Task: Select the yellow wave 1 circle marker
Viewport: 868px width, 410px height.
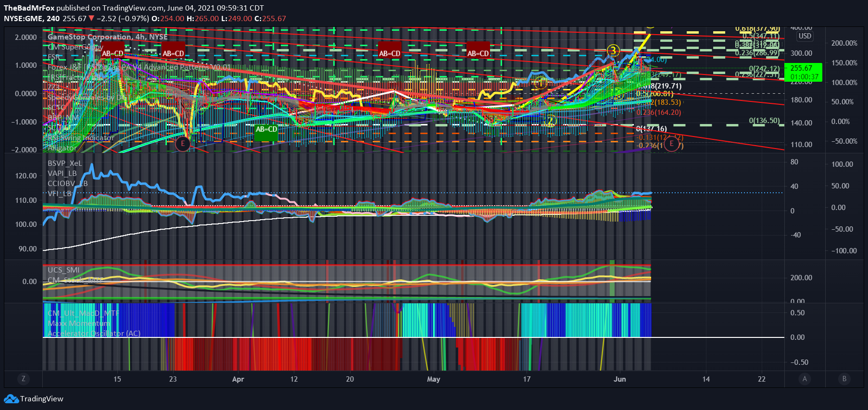Action: 541,83
